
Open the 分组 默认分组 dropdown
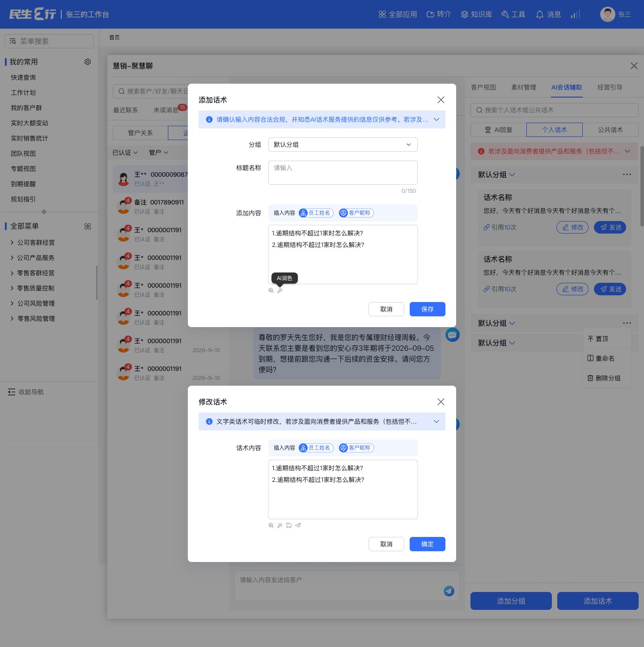point(343,145)
